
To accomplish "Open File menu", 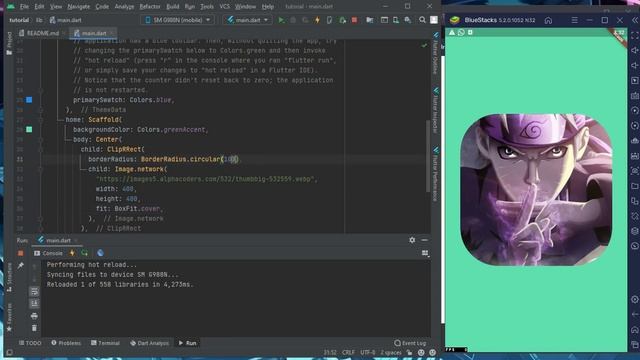I will (x=24, y=7).
